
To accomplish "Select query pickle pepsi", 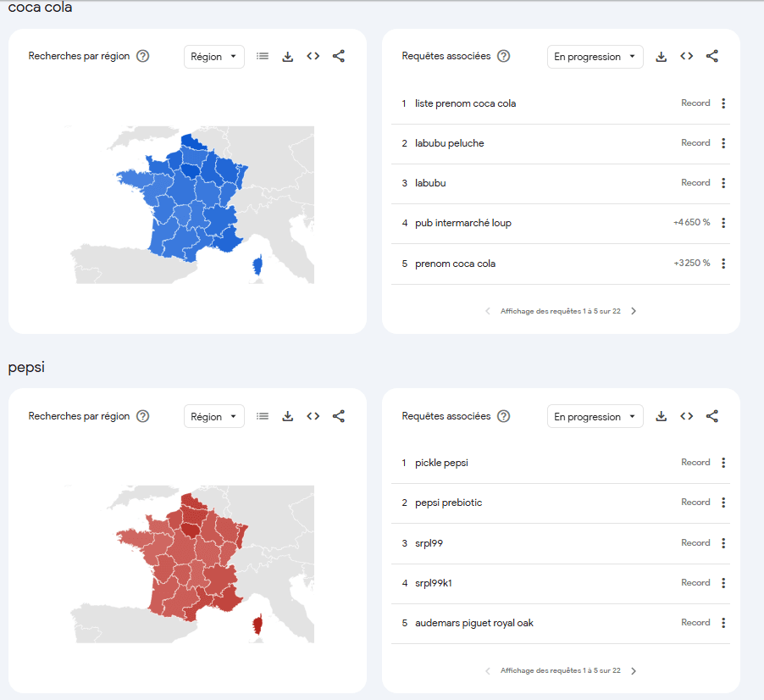I will 441,463.
